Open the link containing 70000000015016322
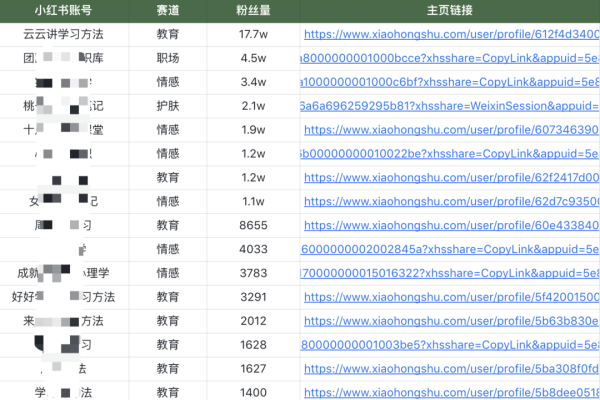Viewport: 600px width, 400px height. [x=450, y=273]
